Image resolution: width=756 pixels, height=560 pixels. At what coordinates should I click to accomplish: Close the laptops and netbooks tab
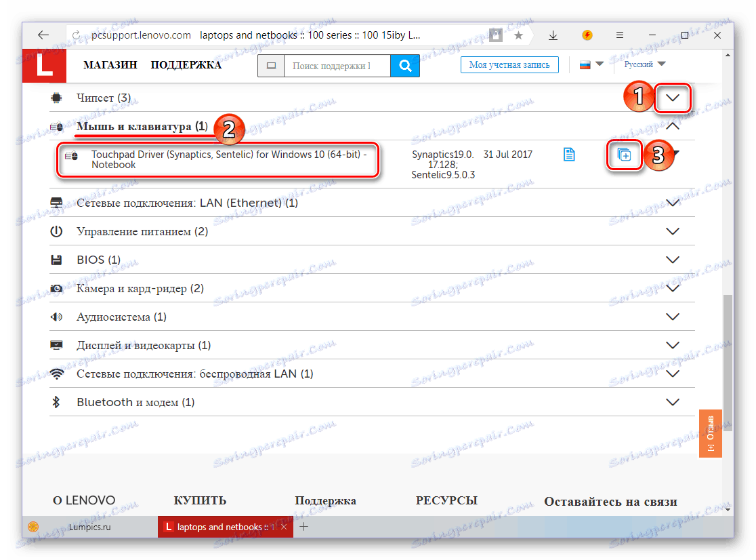click(x=284, y=527)
